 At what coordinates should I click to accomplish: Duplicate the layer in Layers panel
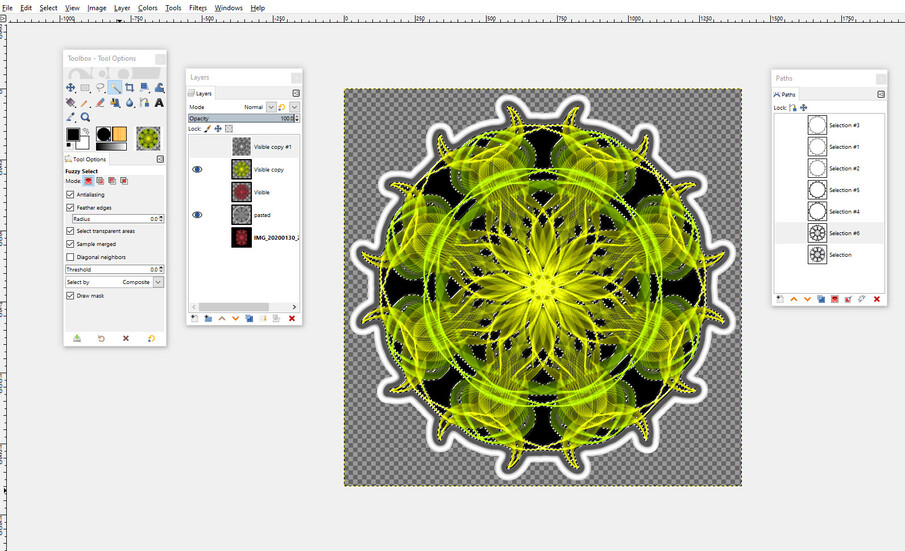[249, 318]
